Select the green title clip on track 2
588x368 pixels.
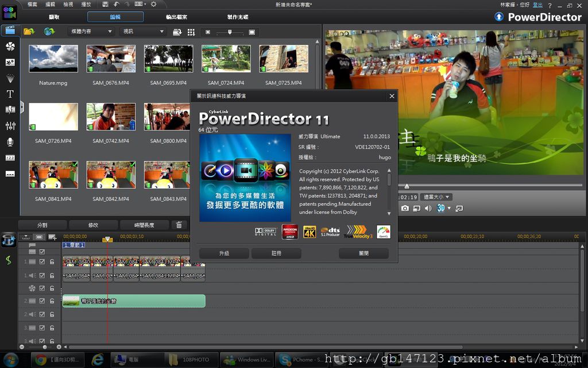[x=134, y=301]
